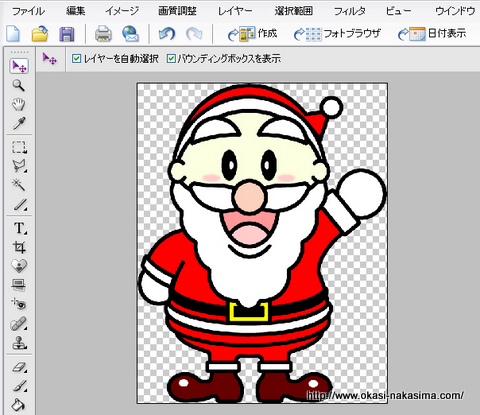The width and height of the screenshot is (480, 415).
Task: Select the Brush tool
Action: [x=20, y=386]
